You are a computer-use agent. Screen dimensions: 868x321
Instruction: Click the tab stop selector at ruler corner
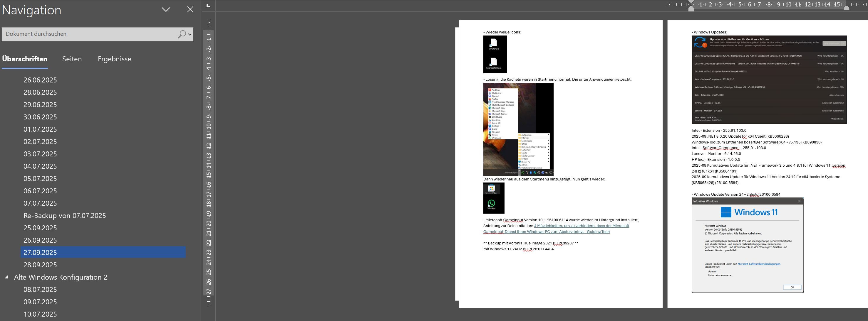coord(208,5)
